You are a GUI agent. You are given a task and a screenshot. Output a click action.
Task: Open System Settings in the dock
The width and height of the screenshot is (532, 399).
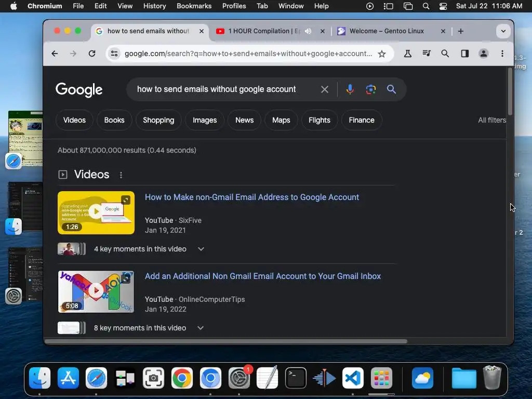coord(239,378)
